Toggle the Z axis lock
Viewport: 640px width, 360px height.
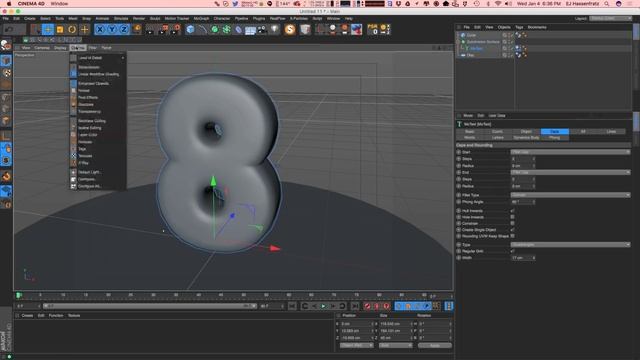coord(124,29)
